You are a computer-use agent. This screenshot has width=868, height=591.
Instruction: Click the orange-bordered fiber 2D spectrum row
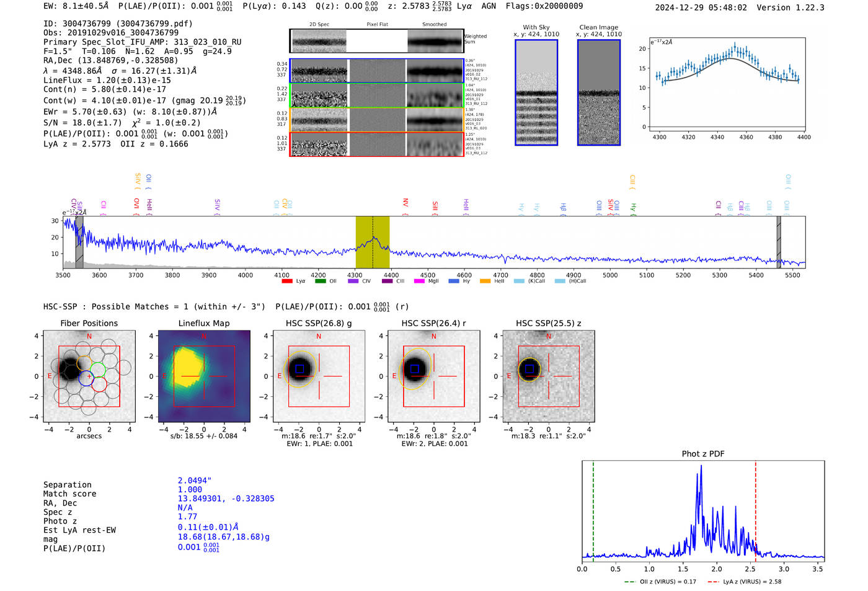coord(376,120)
